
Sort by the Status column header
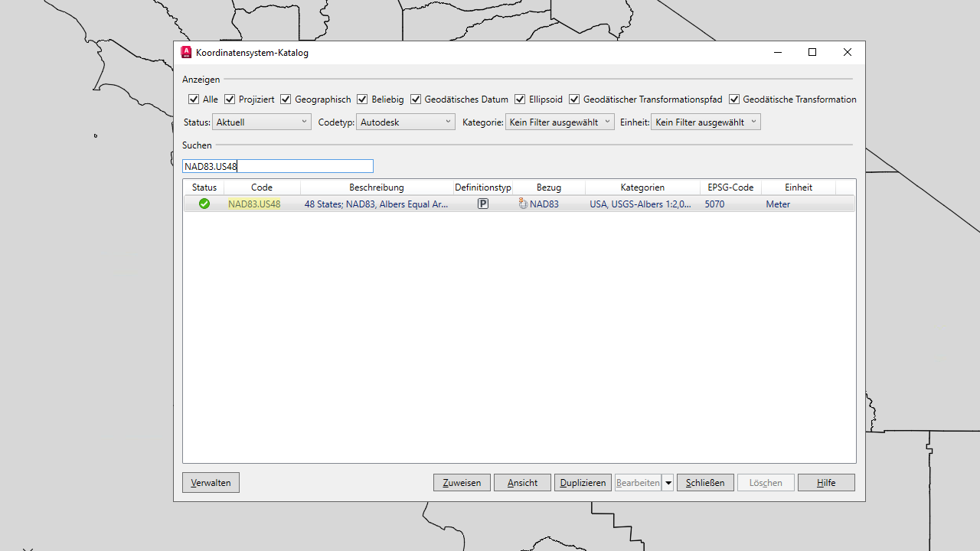click(204, 187)
